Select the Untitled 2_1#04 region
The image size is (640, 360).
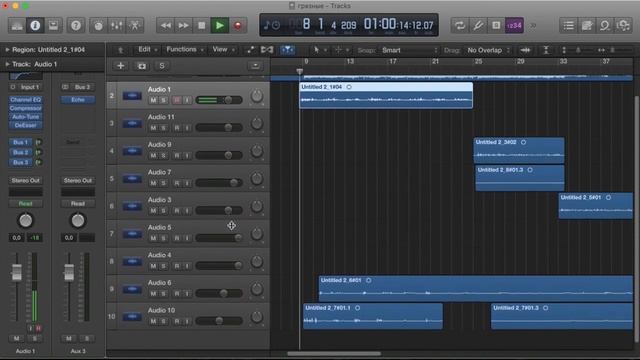pyautogui.click(x=386, y=96)
